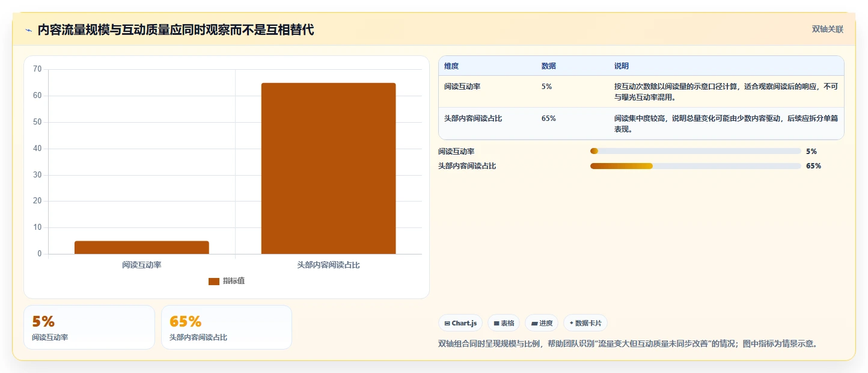Screen dimensions: 868x373
Task: Click the 阅读互动率 bar in chart
Action: 142,247
